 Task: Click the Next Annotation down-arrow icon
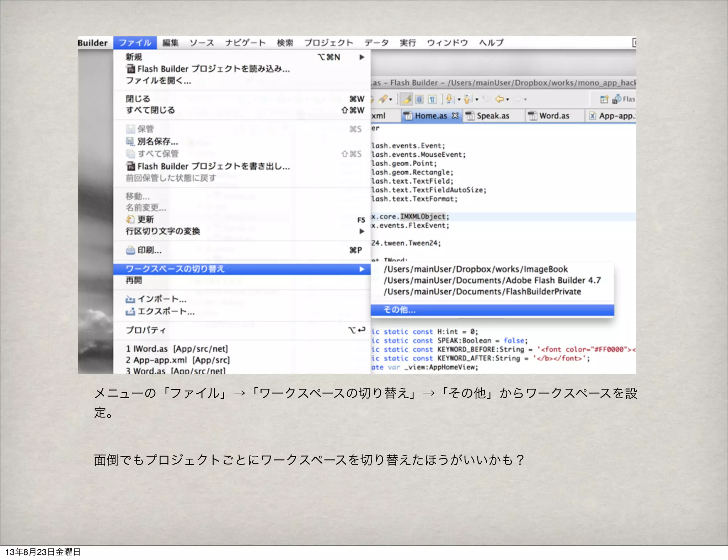[450, 99]
